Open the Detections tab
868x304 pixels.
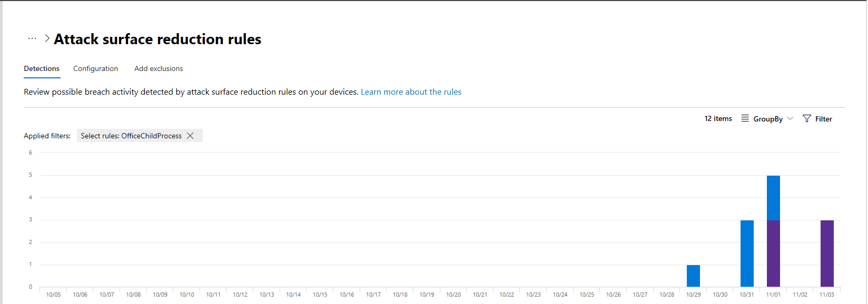[42, 69]
